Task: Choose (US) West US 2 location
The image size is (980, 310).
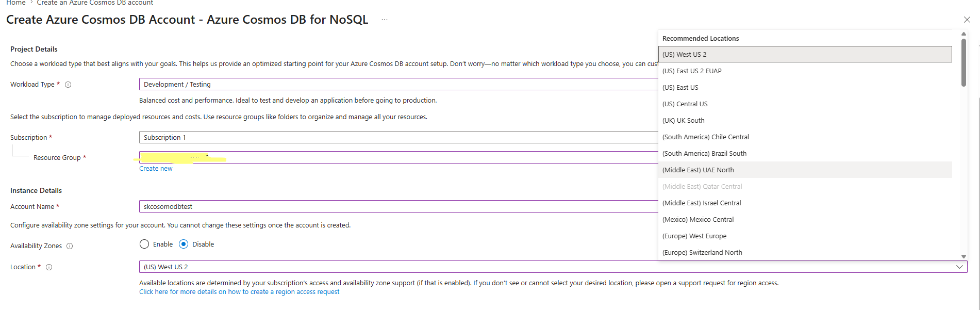Action: 805,54
